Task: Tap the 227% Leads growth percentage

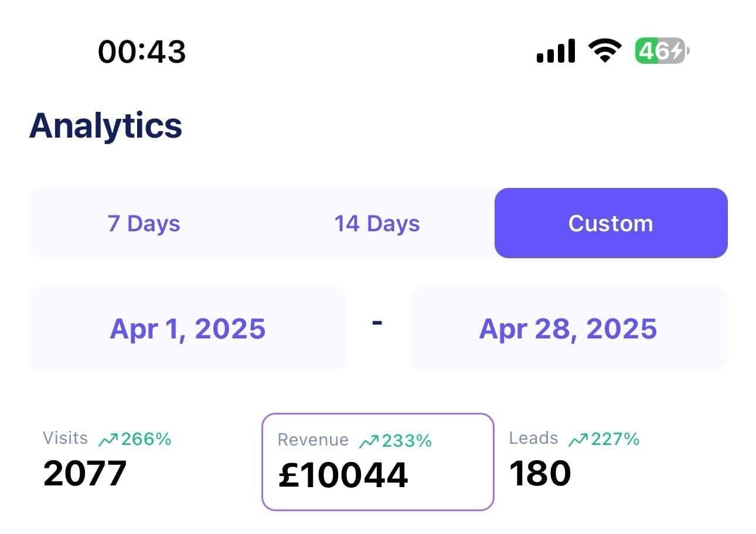Action: click(x=615, y=439)
